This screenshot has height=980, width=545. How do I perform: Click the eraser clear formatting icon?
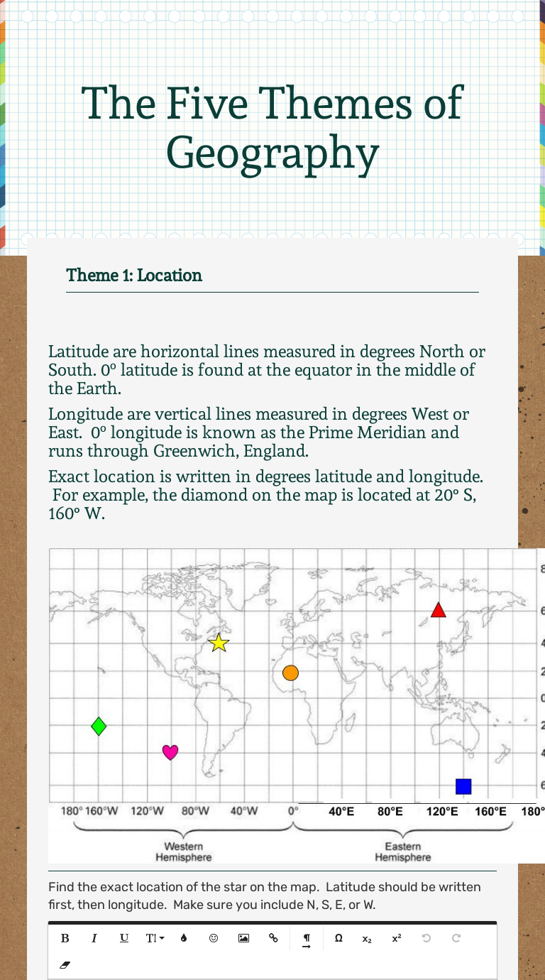pos(65,966)
